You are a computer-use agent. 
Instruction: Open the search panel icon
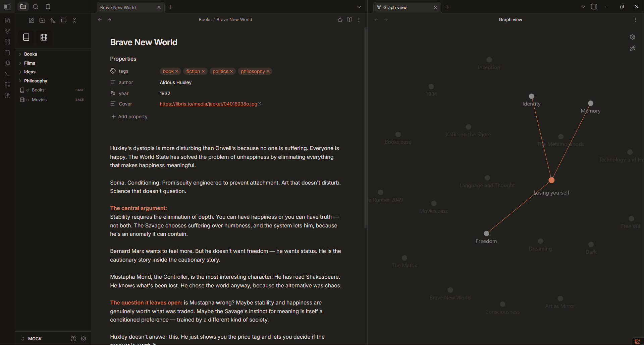pos(36,7)
